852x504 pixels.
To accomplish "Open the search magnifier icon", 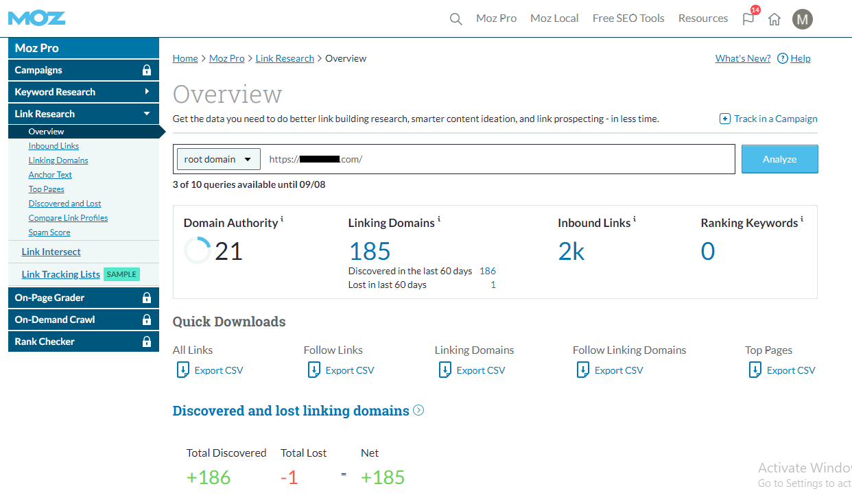I will pos(455,19).
